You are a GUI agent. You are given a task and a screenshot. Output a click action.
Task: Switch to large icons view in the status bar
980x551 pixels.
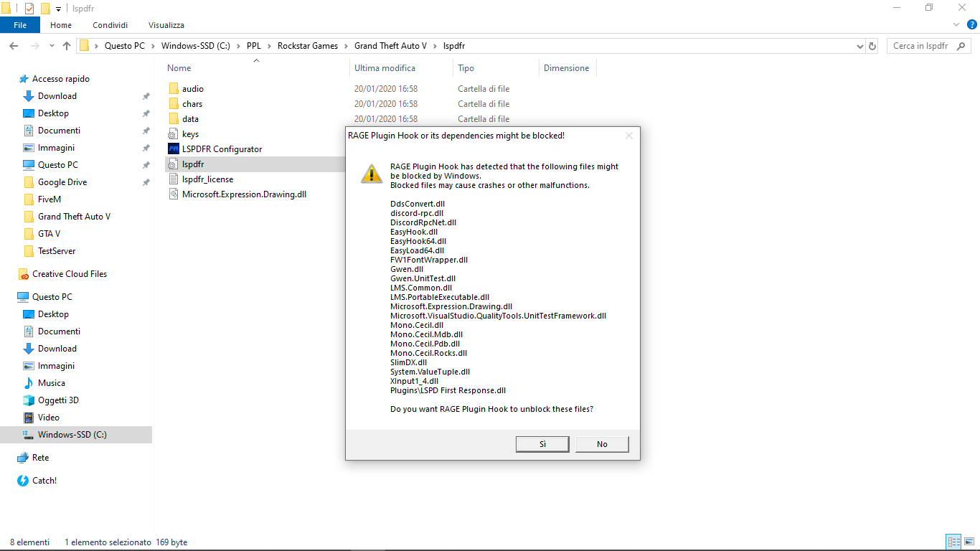point(969,542)
